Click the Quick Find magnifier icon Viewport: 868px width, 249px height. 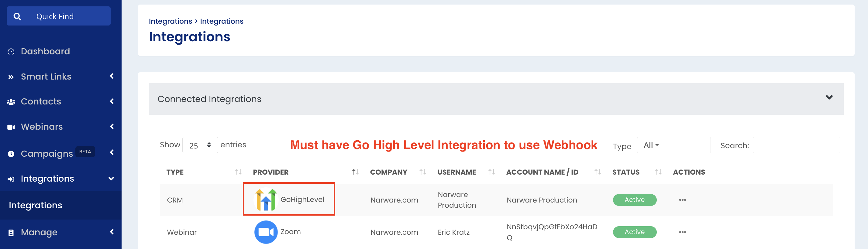pyautogui.click(x=17, y=16)
